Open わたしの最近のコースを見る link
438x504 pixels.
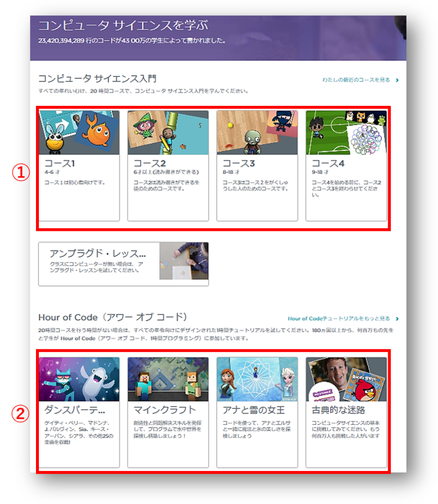(x=356, y=80)
